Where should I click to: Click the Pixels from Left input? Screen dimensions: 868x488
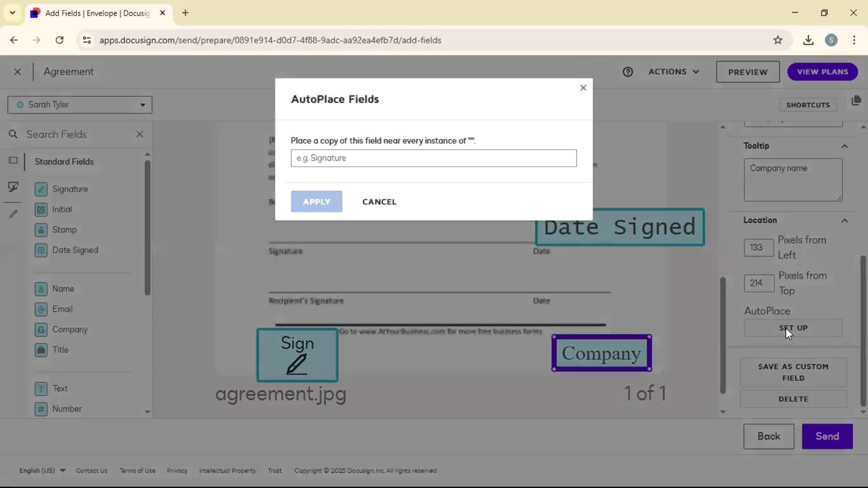click(x=759, y=248)
